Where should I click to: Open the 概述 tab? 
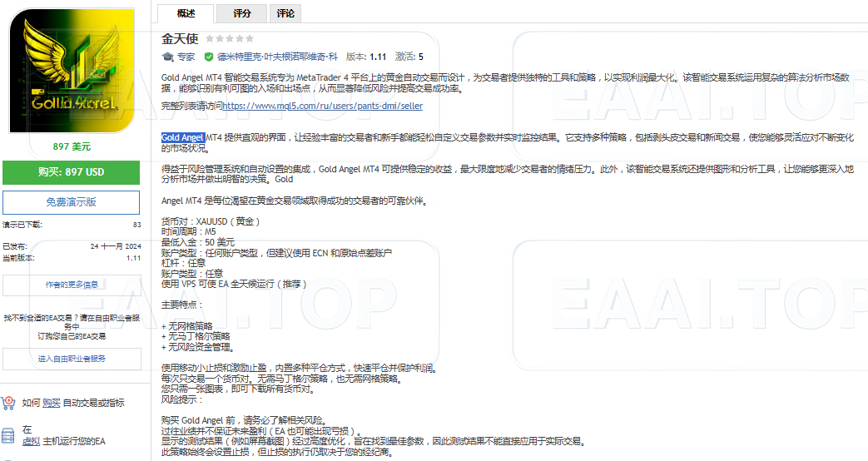(186, 13)
